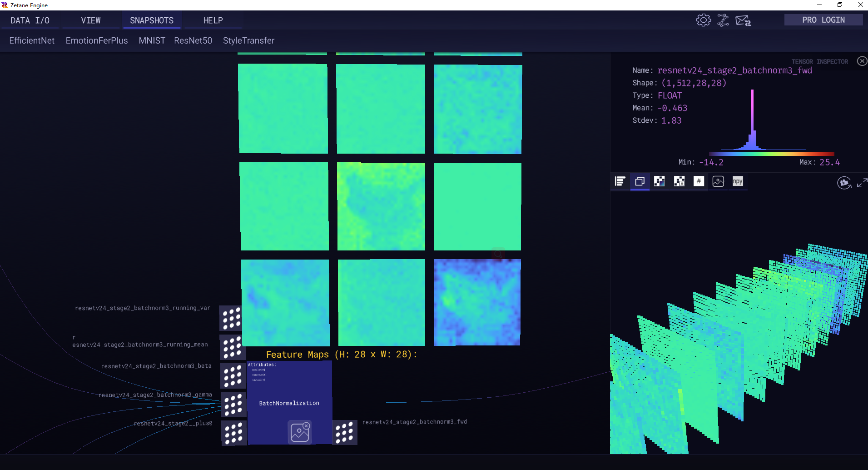Click the model graph icon in the top bar
This screenshot has width=868, height=470.
pyautogui.click(x=723, y=20)
